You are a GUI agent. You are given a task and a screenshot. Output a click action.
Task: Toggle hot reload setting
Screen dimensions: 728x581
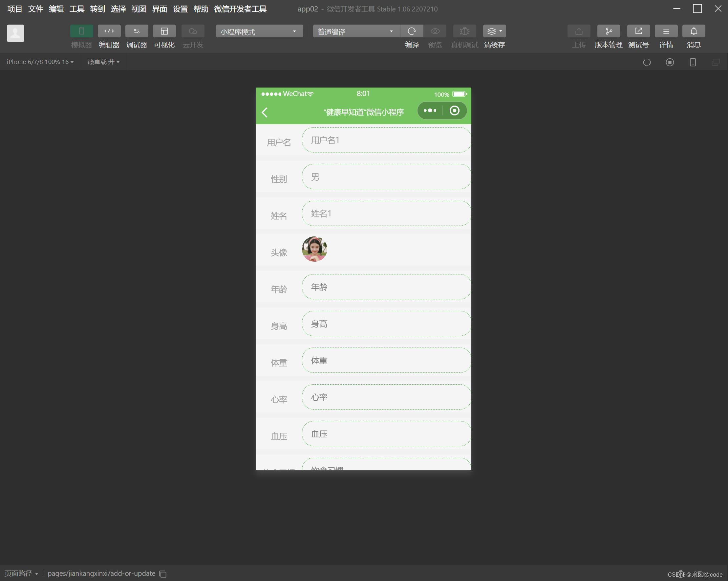[x=103, y=62]
